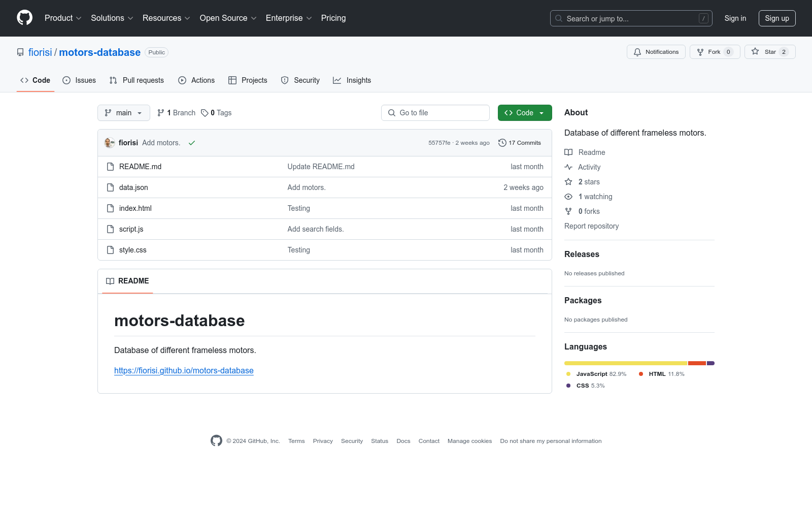Click the tag icon beside 0 Tags

205,113
